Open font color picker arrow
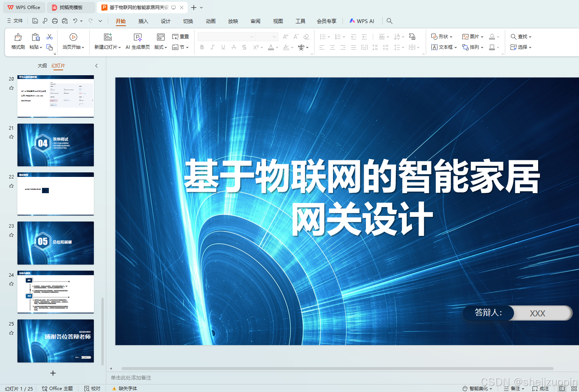This screenshot has height=392, width=579. click(277, 48)
